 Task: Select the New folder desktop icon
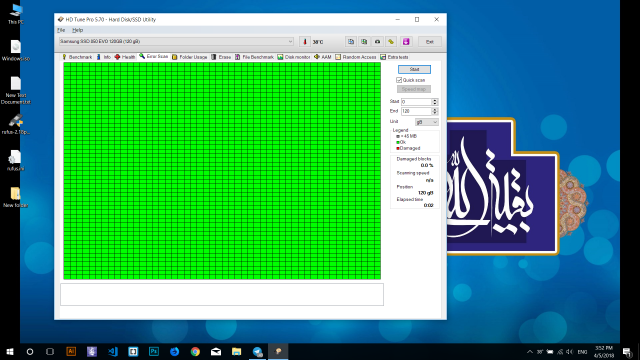pos(16,198)
